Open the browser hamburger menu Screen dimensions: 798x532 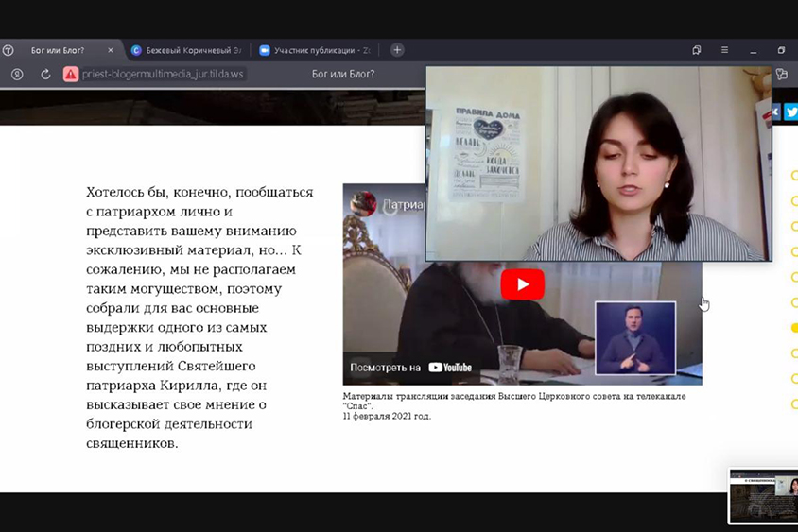(x=724, y=50)
